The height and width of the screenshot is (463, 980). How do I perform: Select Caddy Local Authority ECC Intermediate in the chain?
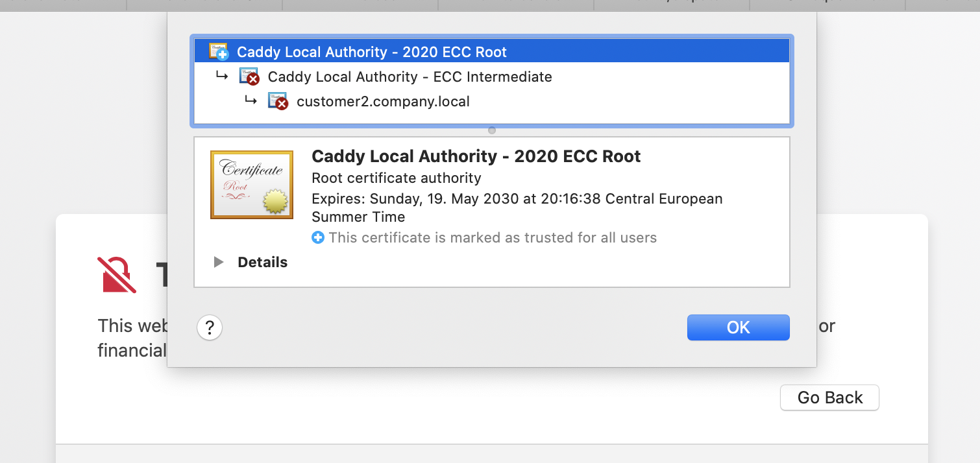pos(410,77)
